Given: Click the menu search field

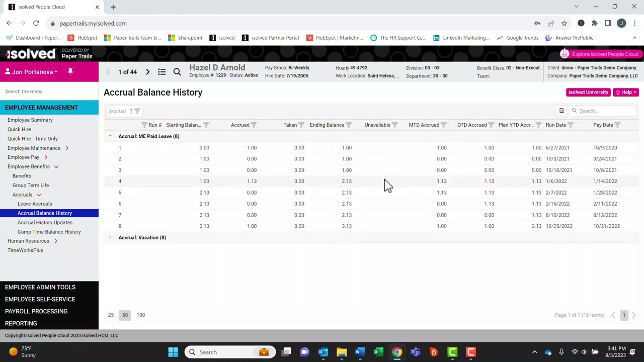Looking at the screenshot, I should pos(49,92).
